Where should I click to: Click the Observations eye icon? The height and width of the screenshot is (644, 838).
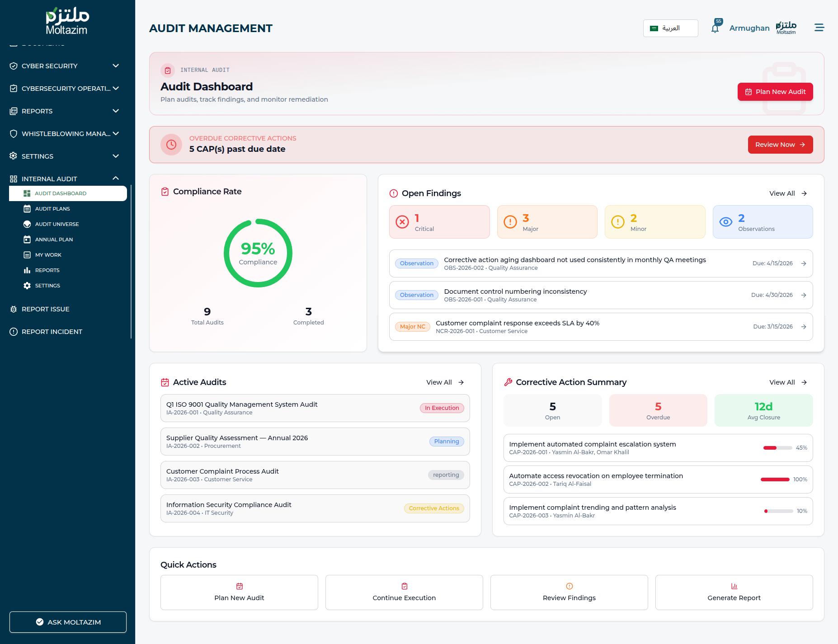(725, 222)
